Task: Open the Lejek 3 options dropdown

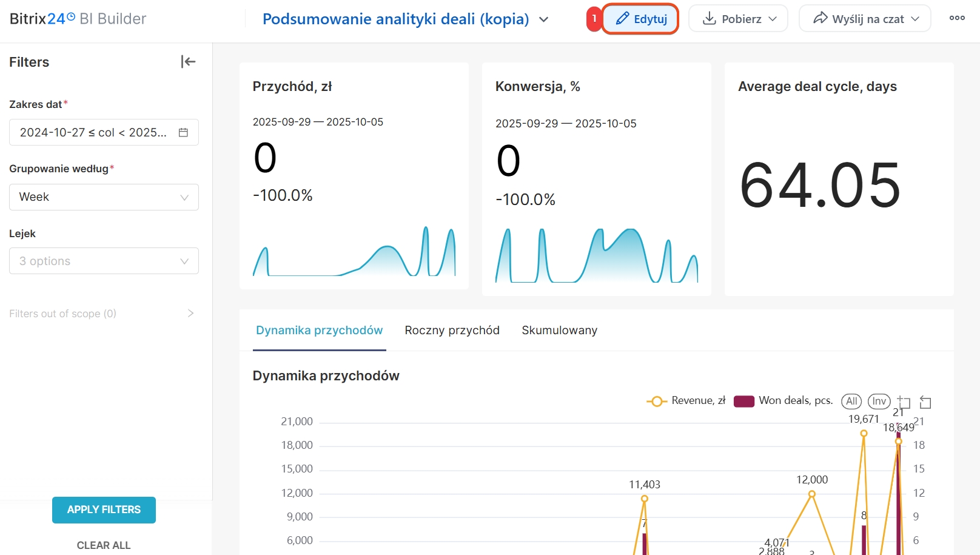Action: tap(104, 261)
